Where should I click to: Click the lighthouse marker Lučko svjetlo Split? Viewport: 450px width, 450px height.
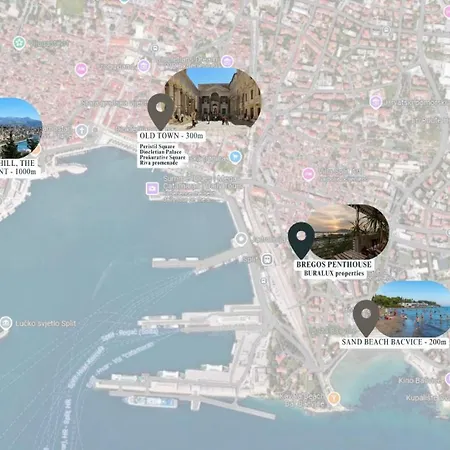click(x=6, y=323)
